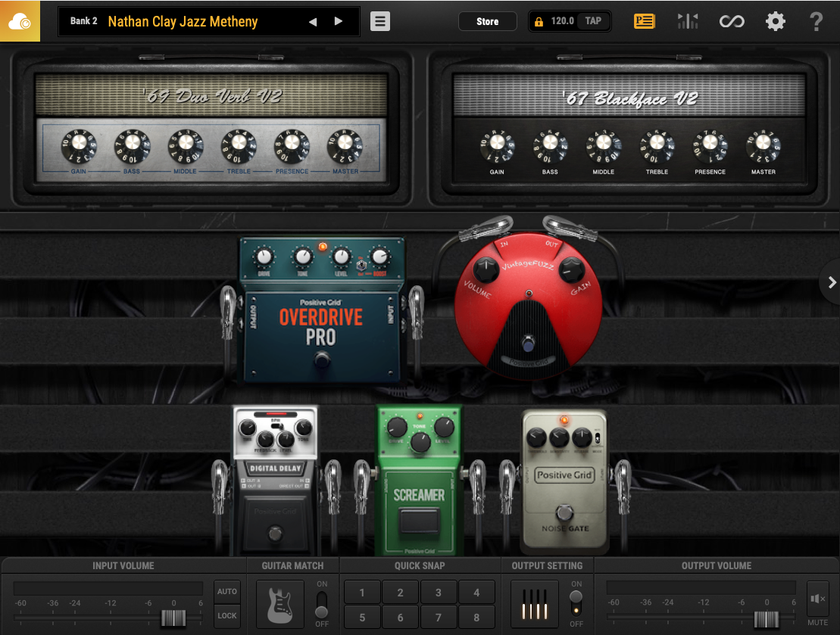Click MIDDLE knob on '67 Blackface
The width and height of the screenshot is (840, 635).
click(x=604, y=145)
